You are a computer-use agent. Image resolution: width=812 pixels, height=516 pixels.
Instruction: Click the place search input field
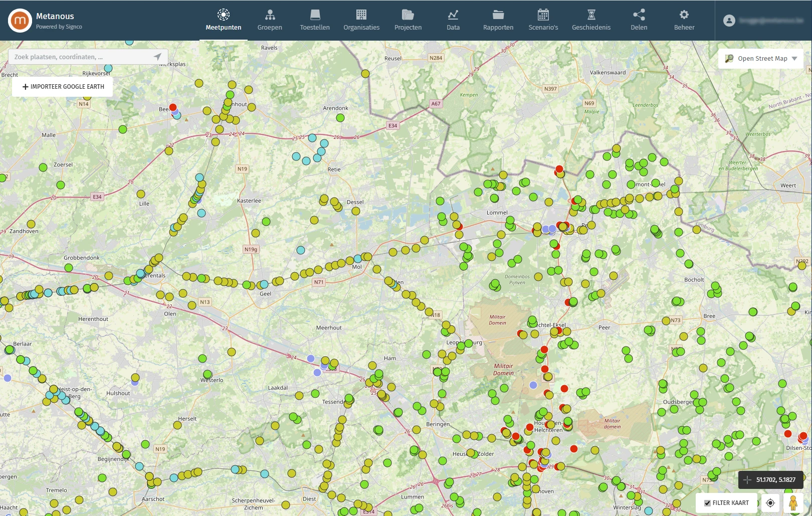[80, 57]
